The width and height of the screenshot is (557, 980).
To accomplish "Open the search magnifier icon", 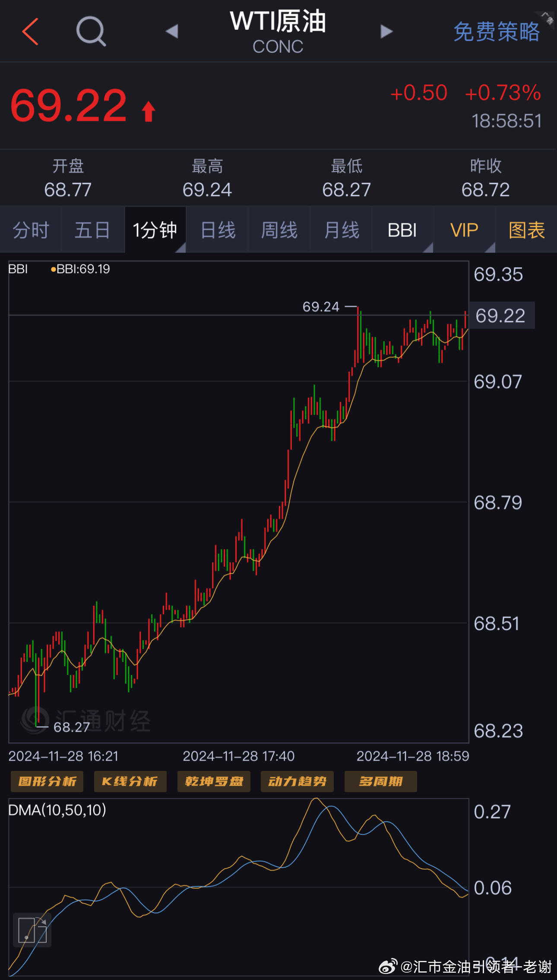I will coord(91,32).
